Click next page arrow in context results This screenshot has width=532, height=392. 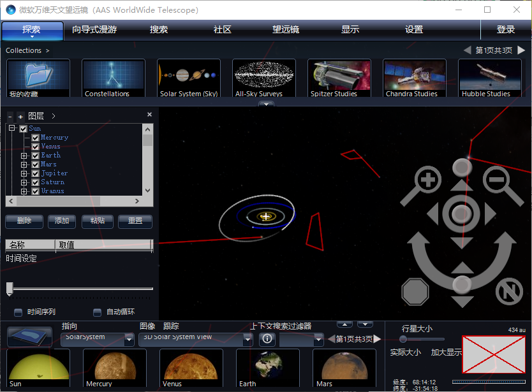(x=377, y=338)
